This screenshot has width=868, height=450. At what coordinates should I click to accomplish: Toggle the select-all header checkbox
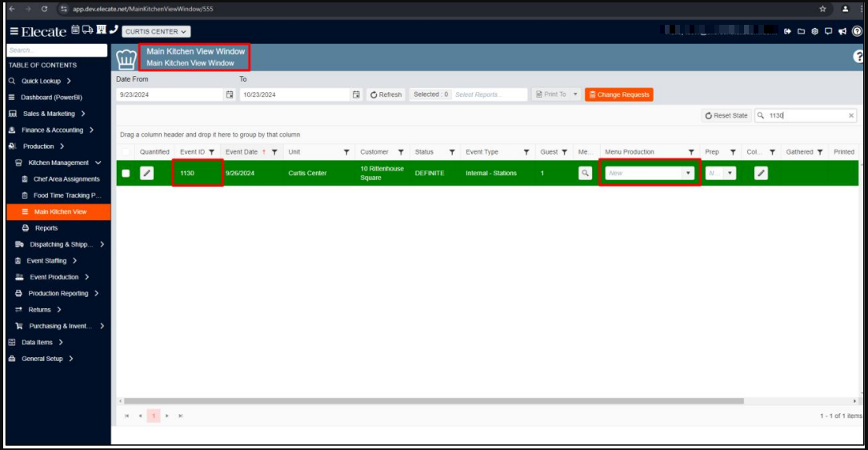pos(126,152)
